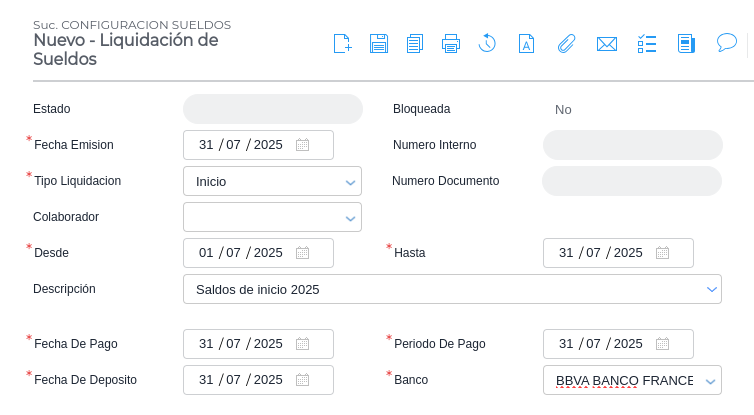Open history with the clock arrow icon
Screen dimensions: 754x415
point(487,43)
